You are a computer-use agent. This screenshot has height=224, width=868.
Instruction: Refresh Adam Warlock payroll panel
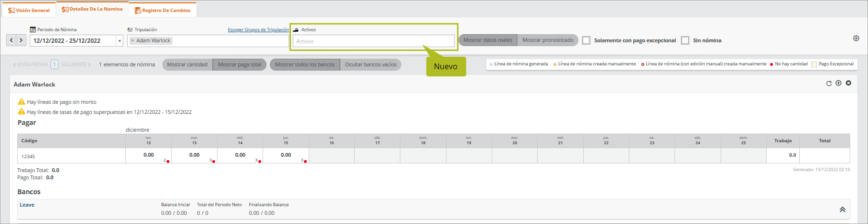829,84
